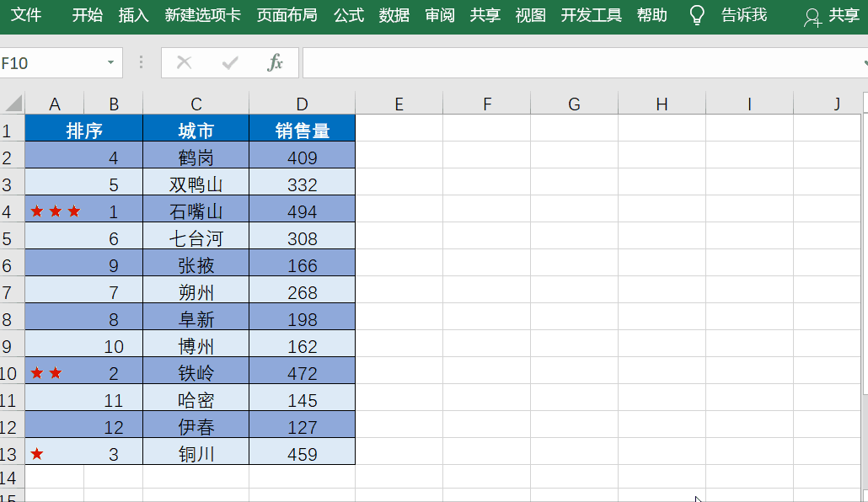Viewport: 868px width, 502px height.
Task: Select column G header
Action: 574,104
